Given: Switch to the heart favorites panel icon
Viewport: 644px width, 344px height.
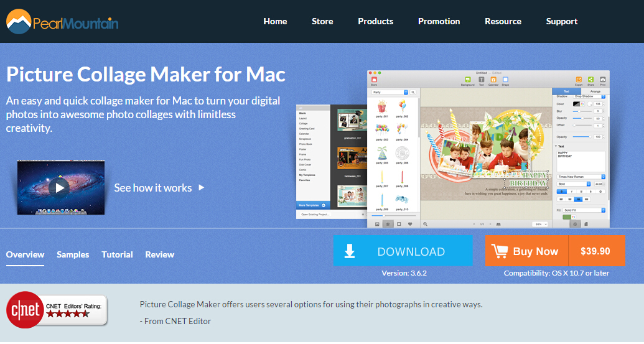Looking at the screenshot, I should [410, 224].
